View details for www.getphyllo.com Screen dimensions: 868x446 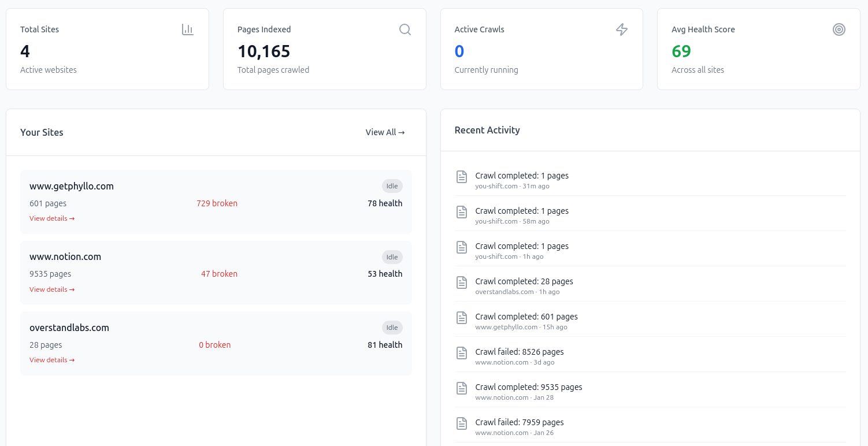point(52,218)
